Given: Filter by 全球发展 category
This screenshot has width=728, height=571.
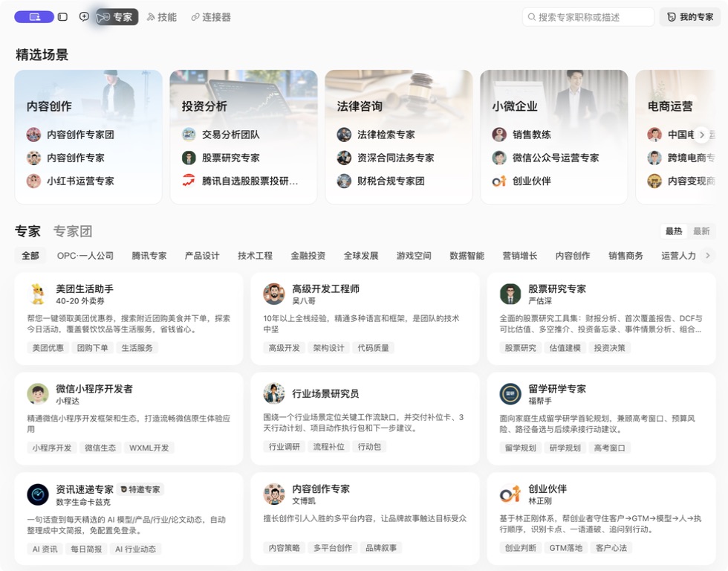Looking at the screenshot, I should (x=361, y=256).
